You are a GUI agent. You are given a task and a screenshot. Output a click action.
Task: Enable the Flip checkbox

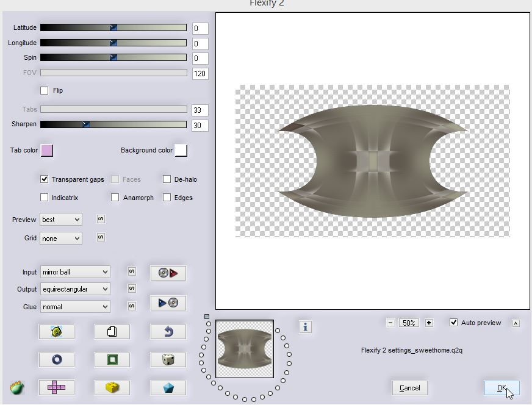pyautogui.click(x=44, y=90)
